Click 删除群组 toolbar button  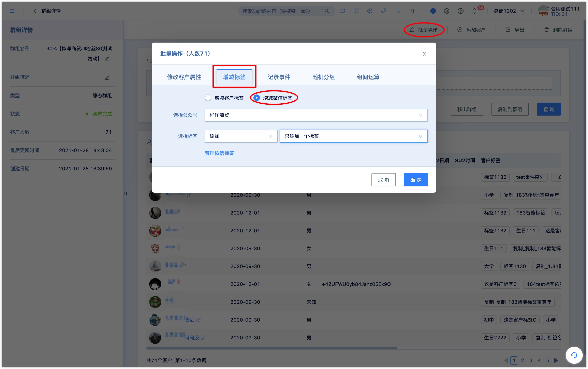[558, 30]
